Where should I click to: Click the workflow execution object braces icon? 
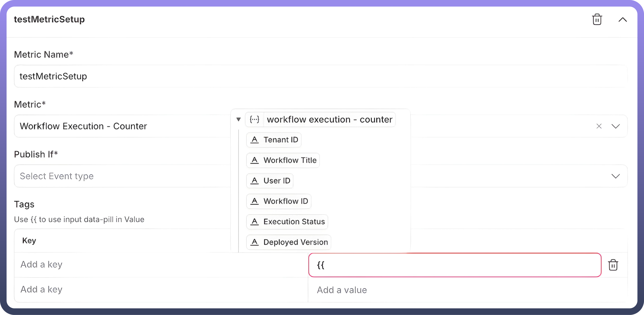point(254,119)
